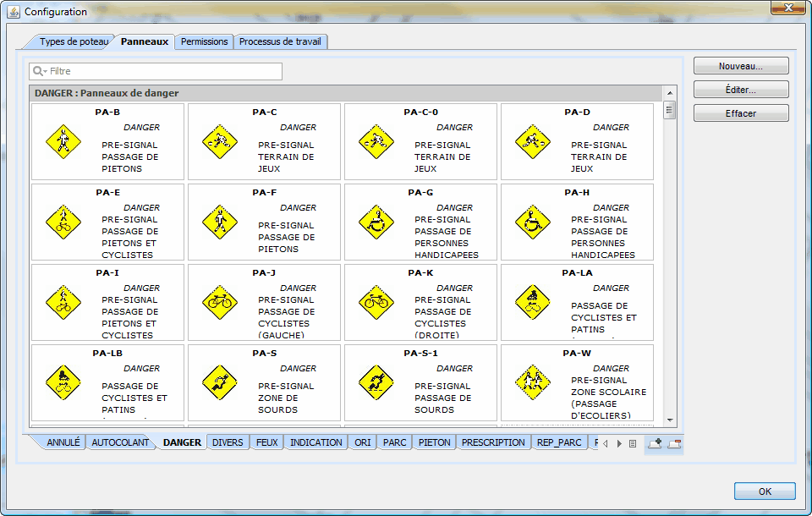Image resolution: width=812 pixels, height=516 pixels.
Task: Select the PA-W school zone sign icon
Action: [532, 382]
